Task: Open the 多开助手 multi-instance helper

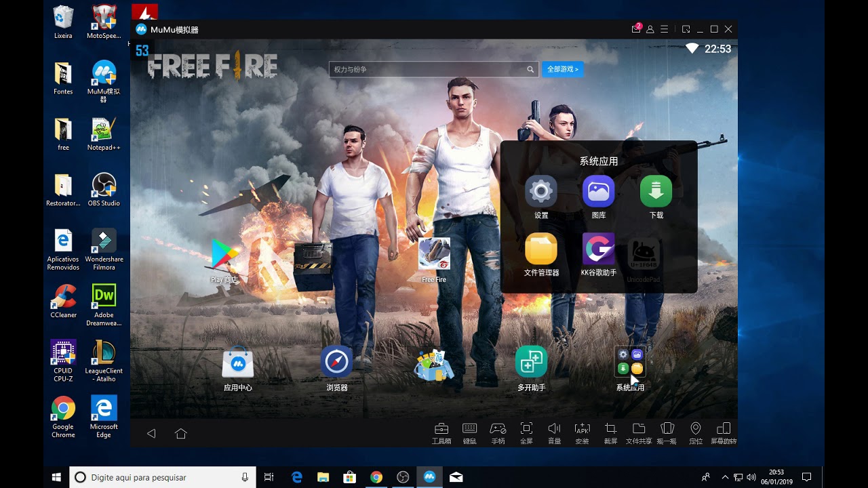Action: 531,368
